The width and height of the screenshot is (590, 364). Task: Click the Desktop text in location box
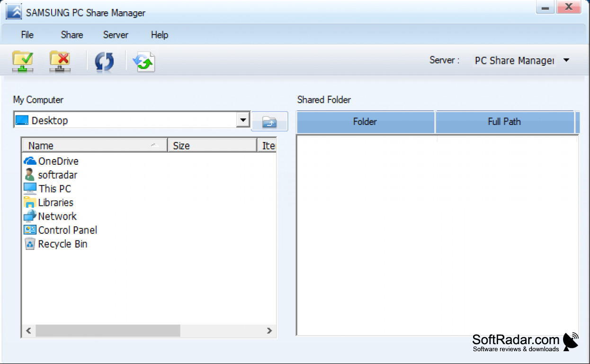(50, 120)
